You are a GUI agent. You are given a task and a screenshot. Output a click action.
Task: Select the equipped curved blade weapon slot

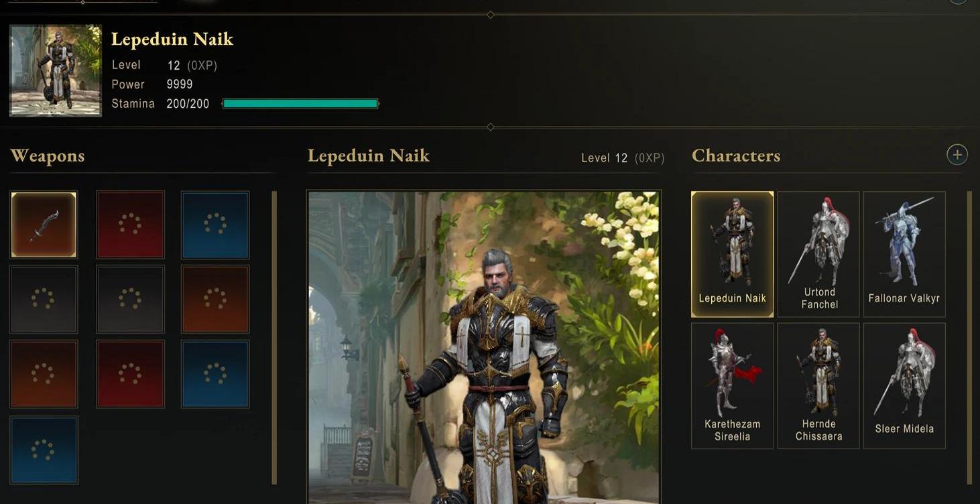(x=44, y=225)
